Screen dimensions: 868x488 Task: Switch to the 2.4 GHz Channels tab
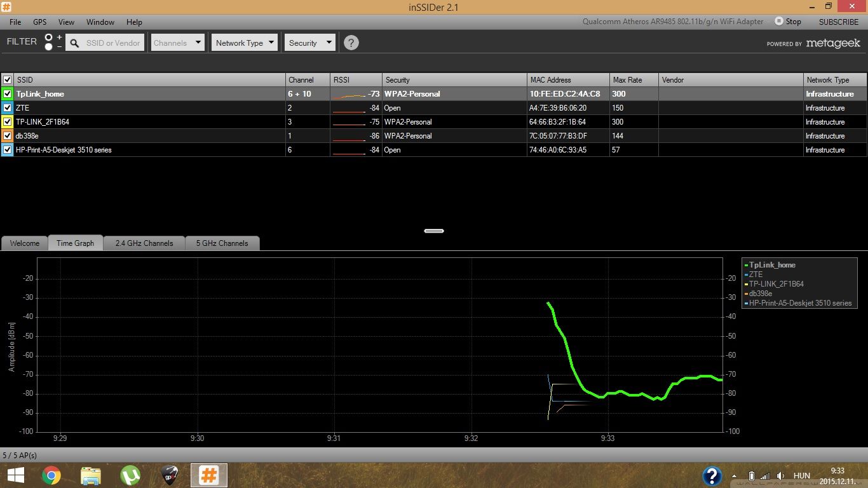tap(144, 243)
